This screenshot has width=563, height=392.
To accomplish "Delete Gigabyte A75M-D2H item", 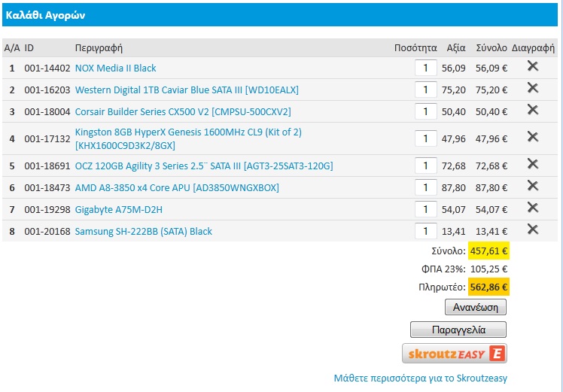I will pyautogui.click(x=532, y=207).
